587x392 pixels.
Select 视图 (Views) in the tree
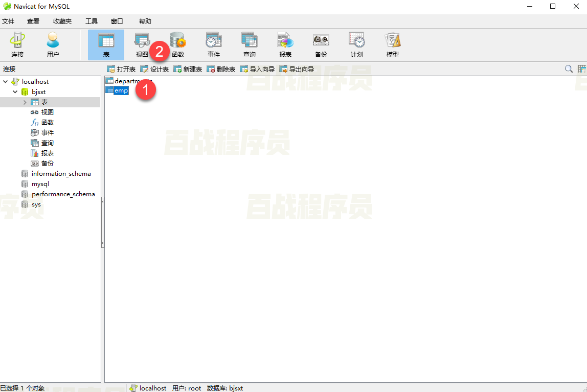pyautogui.click(x=47, y=112)
